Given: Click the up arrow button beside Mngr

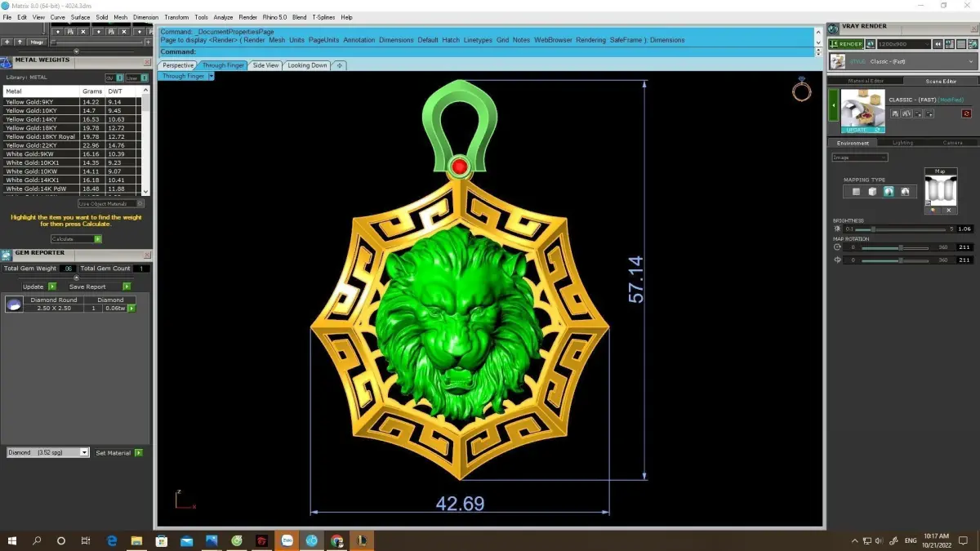Looking at the screenshot, I should (x=20, y=42).
